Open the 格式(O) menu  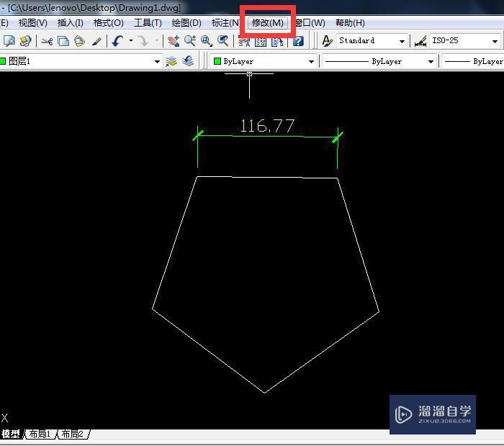(x=108, y=23)
